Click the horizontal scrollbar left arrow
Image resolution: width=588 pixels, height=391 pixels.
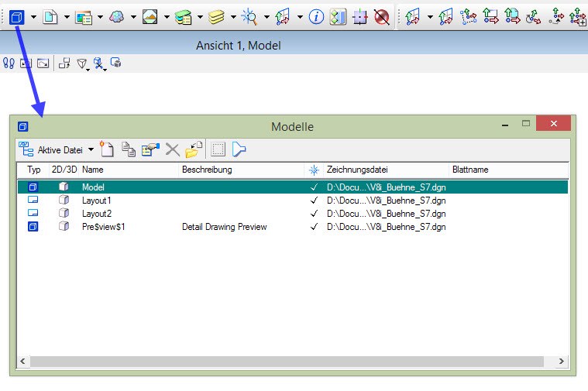(23, 362)
